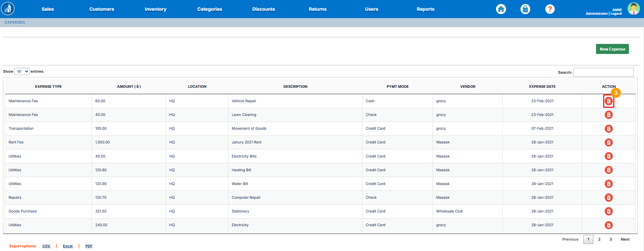Go to page 2 of results
Viewport: 644px width, 251px height.
click(x=599, y=239)
